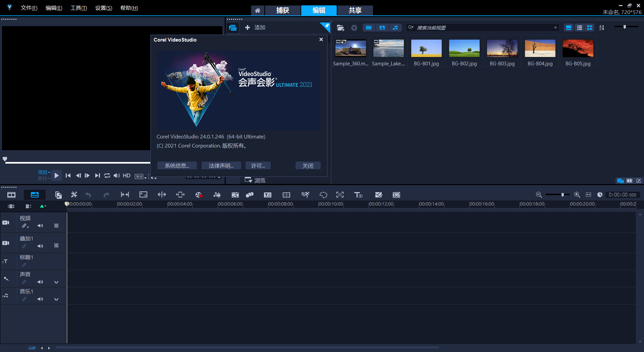Open the 编辑 menu
This screenshot has width=644, height=352.
pos(54,8)
